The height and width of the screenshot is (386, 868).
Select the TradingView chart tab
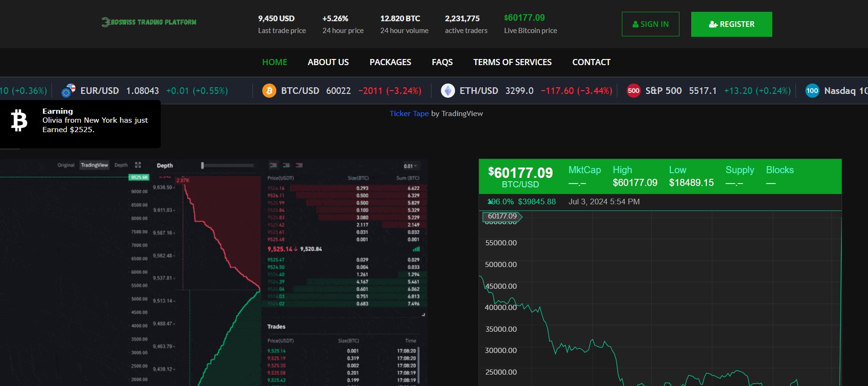(x=94, y=165)
